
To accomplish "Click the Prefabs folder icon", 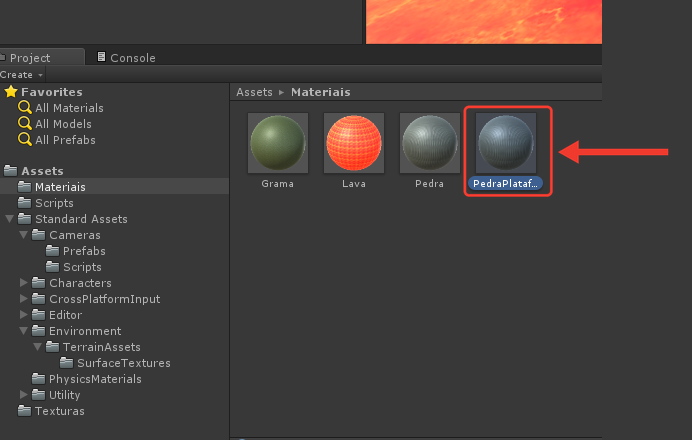I will (53, 251).
